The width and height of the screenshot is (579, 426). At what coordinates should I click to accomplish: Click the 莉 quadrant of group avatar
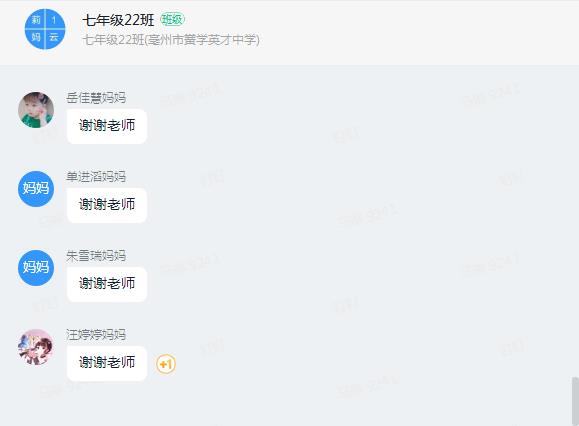(x=35, y=19)
